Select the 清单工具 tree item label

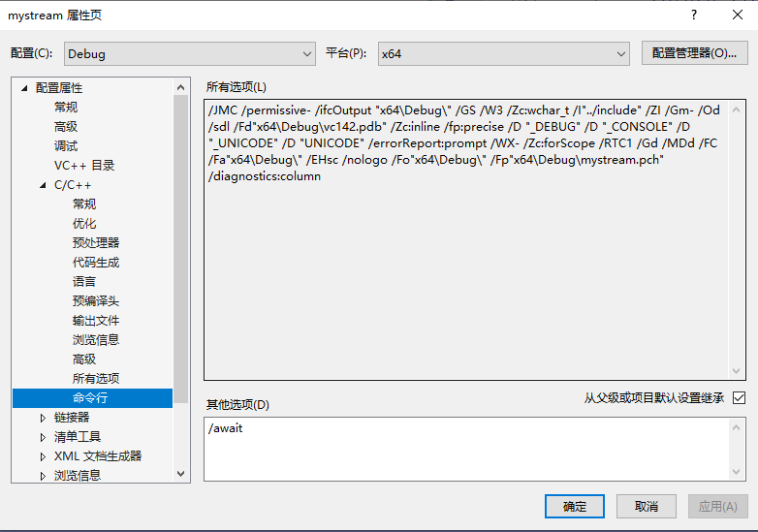[x=78, y=437]
